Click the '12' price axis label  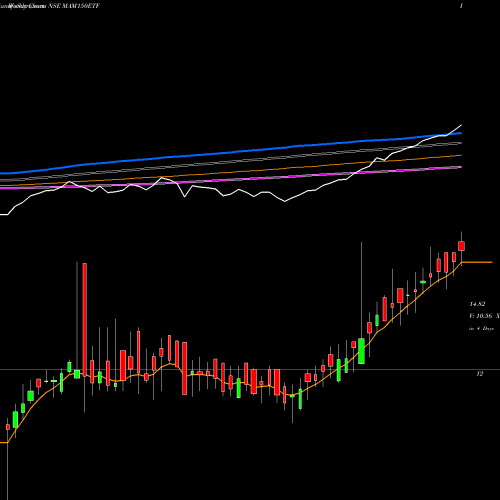480,374
